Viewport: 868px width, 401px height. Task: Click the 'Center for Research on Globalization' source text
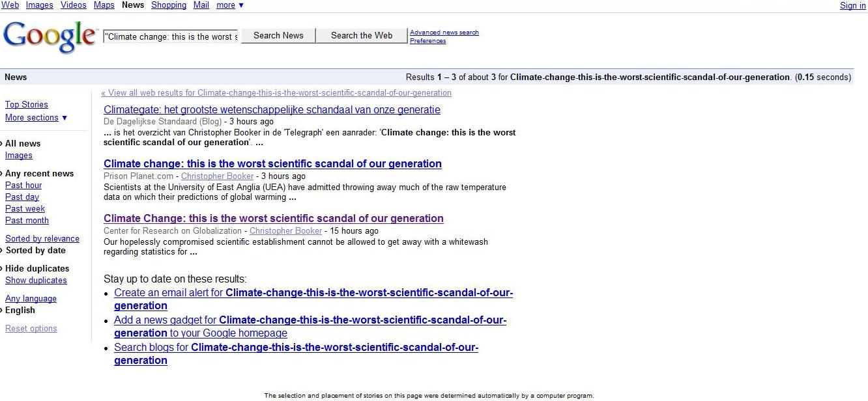(173, 231)
